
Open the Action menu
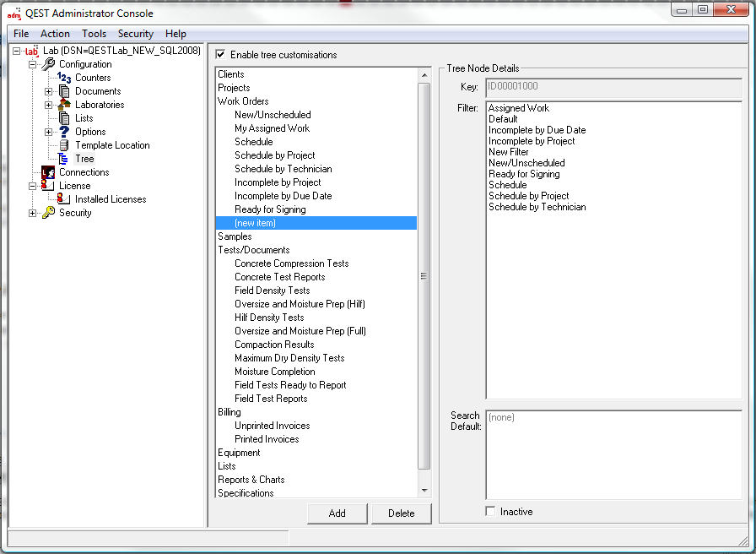(x=56, y=34)
